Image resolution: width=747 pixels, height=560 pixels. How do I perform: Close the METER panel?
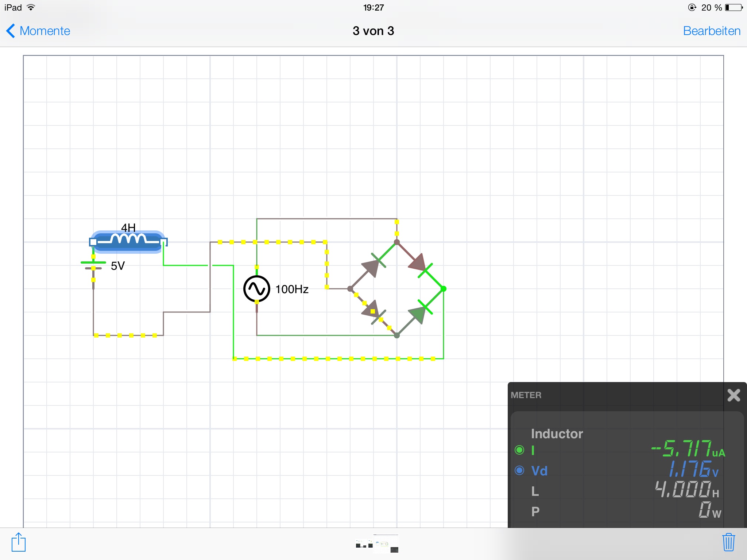(734, 395)
